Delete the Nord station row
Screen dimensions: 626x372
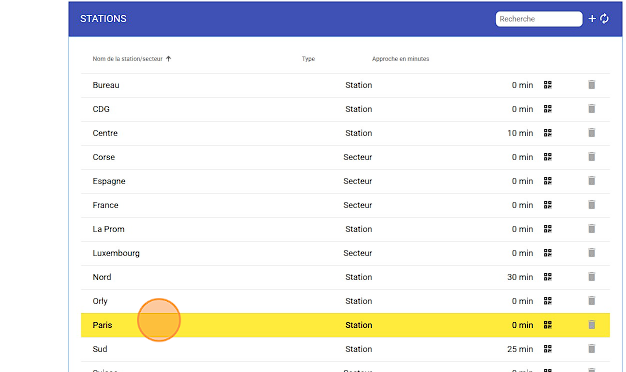click(592, 277)
